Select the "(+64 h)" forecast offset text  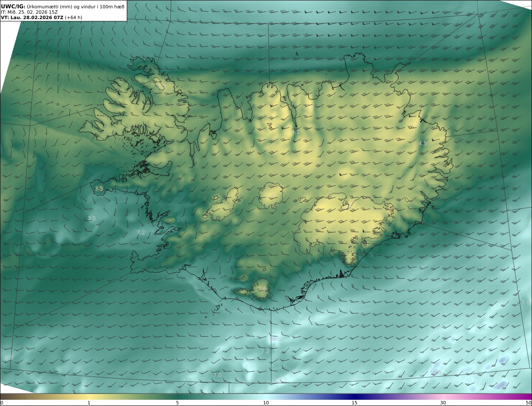(x=74, y=17)
